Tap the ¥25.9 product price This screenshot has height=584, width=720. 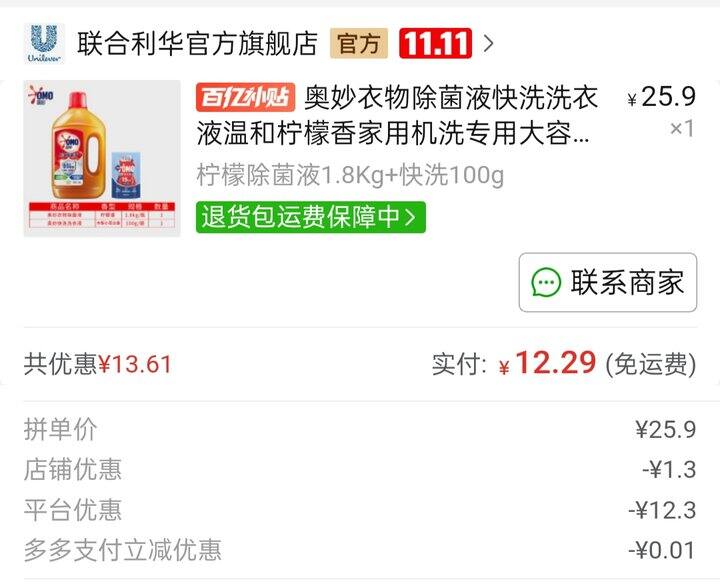coord(662,96)
